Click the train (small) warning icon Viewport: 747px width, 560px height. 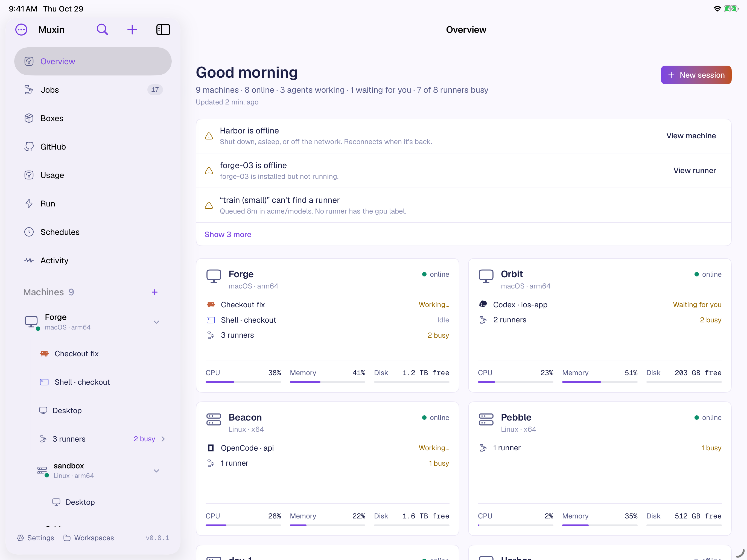tap(209, 206)
